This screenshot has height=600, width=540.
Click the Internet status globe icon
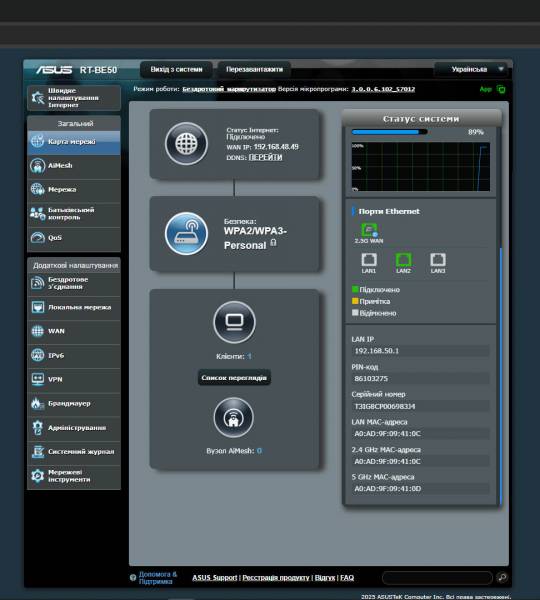[x=186, y=144]
